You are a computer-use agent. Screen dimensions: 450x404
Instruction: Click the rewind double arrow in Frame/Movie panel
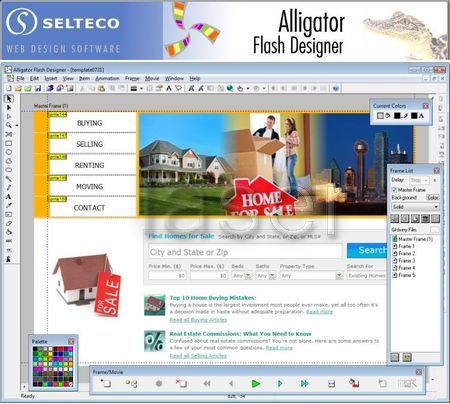(x=207, y=384)
